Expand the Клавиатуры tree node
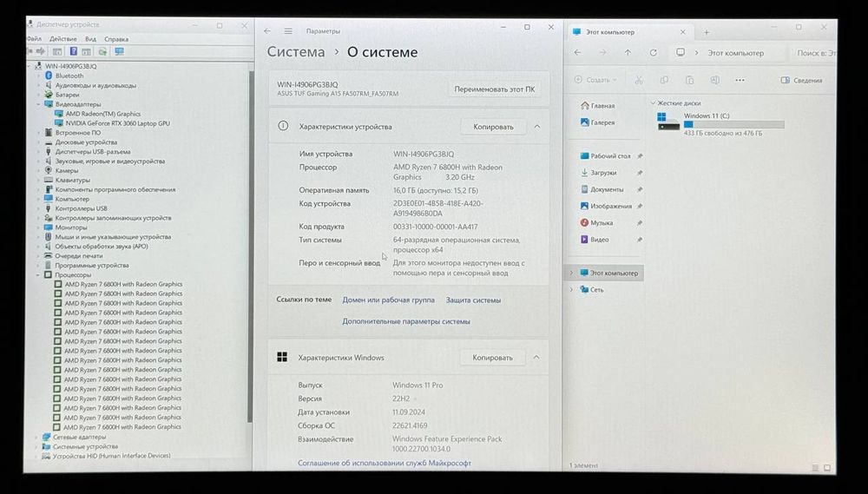 (39, 180)
